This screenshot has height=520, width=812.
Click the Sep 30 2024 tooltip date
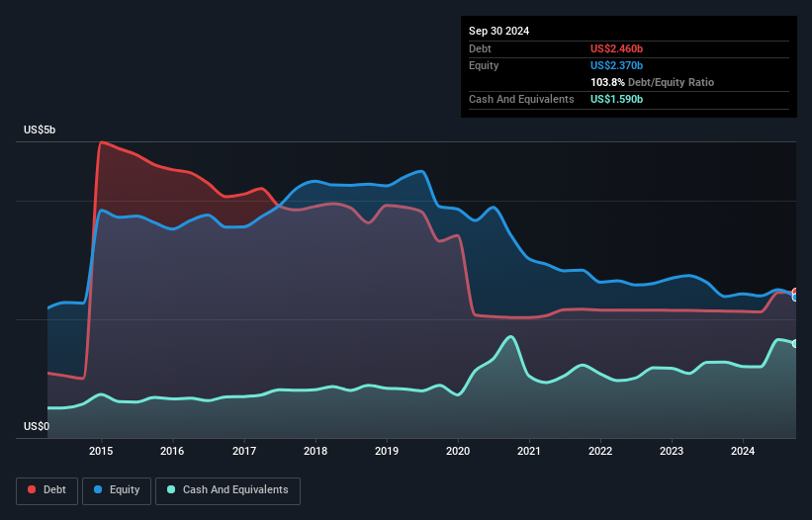pyautogui.click(x=498, y=31)
